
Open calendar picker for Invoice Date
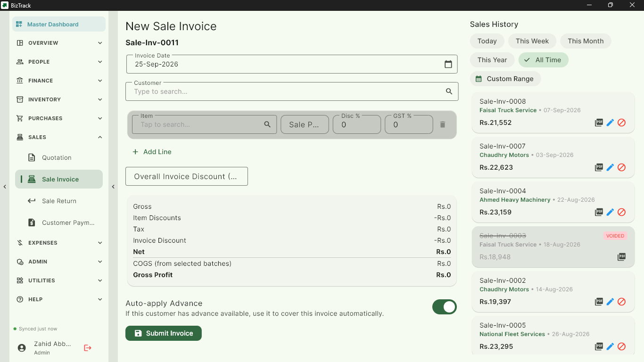448,64
